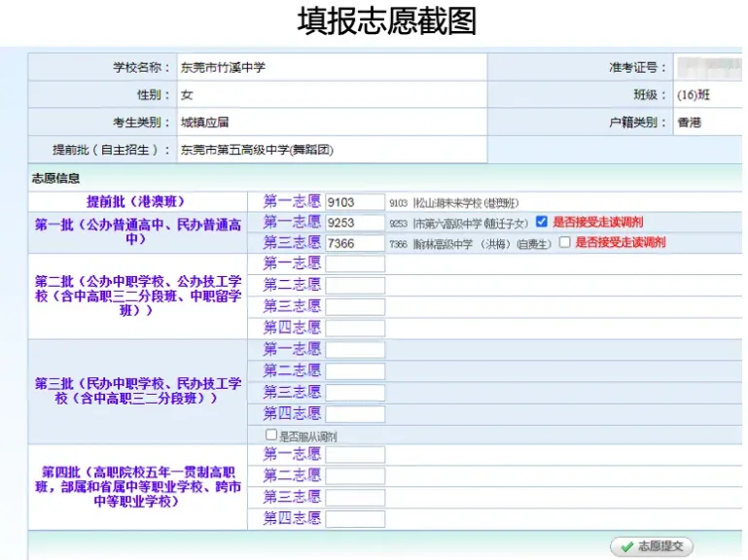Image resolution: width=748 pixels, height=560 pixels.
Task: Click the 第三志愿 field containing 7366
Action: tap(355, 243)
